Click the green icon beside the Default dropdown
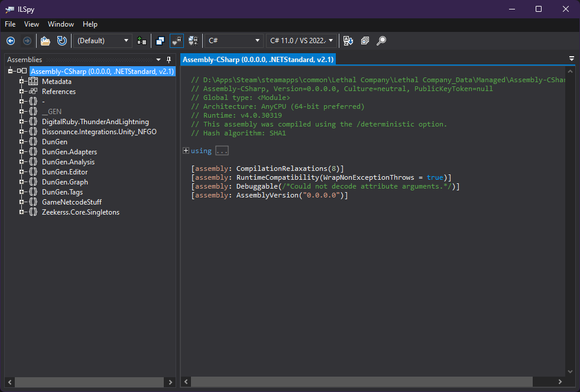580x392 pixels. (142, 41)
